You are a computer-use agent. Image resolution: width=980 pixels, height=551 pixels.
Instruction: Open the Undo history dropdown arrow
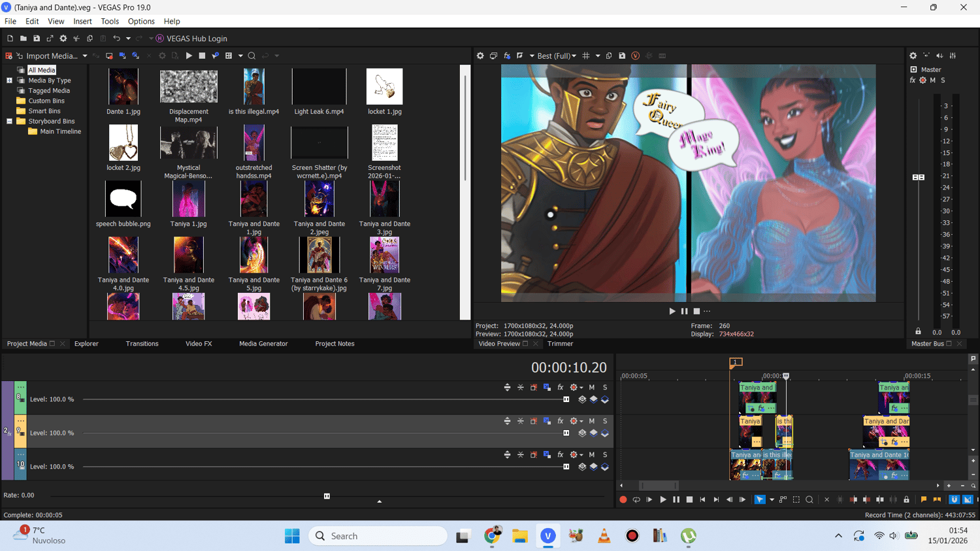pos(128,39)
